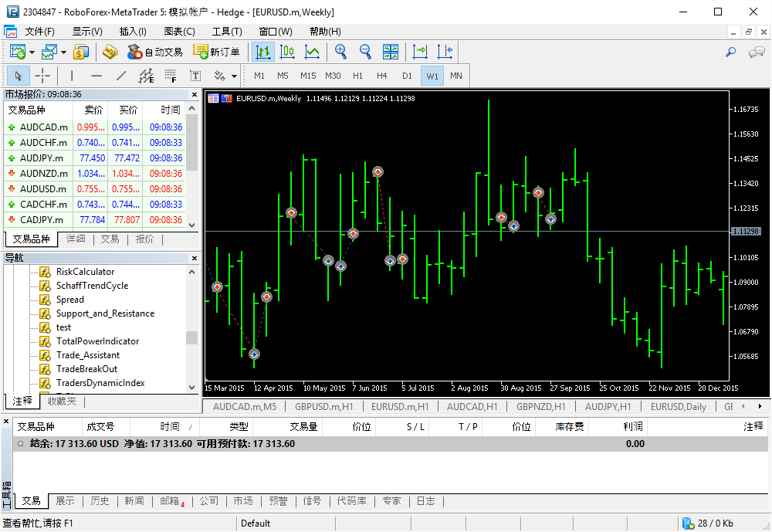Open the profiles dropdown arrow
Viewport: 772px width, 532px height.
point(63,53)
